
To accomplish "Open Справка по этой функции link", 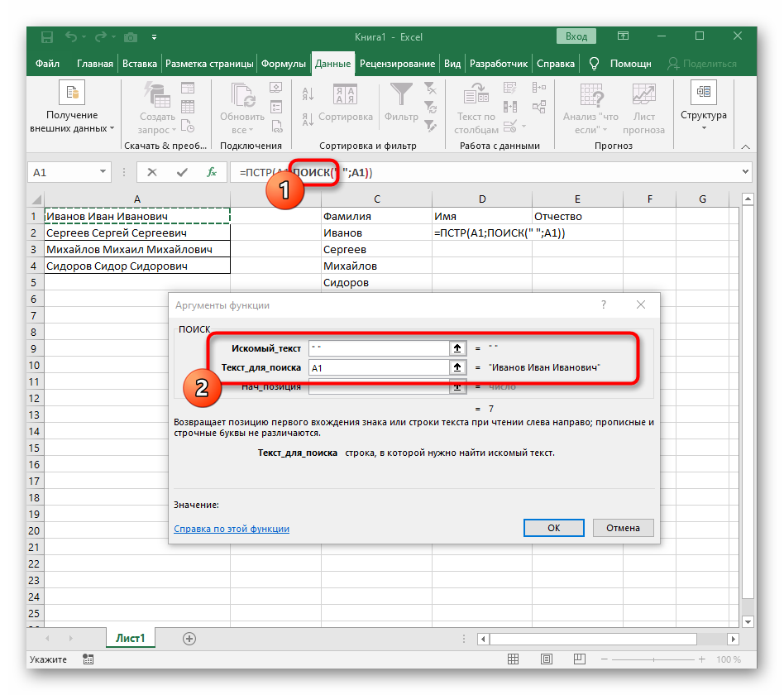I will [232, 529].
